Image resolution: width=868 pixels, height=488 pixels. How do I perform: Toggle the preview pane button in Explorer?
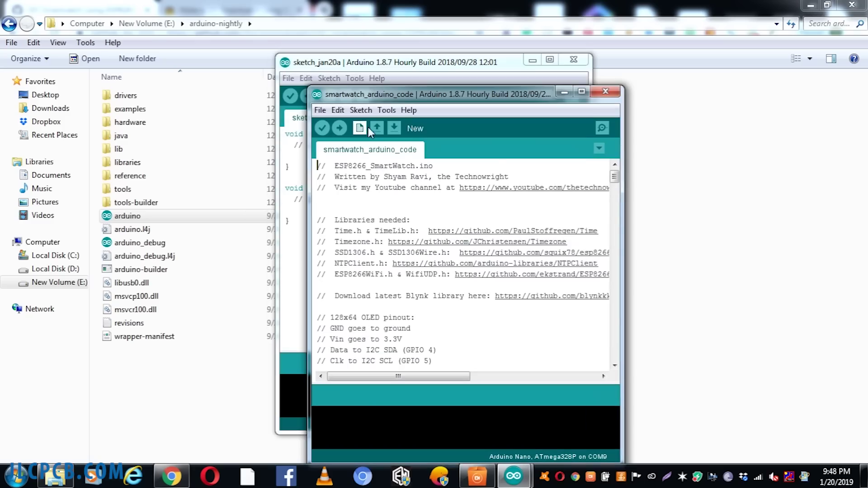[831, 59]
